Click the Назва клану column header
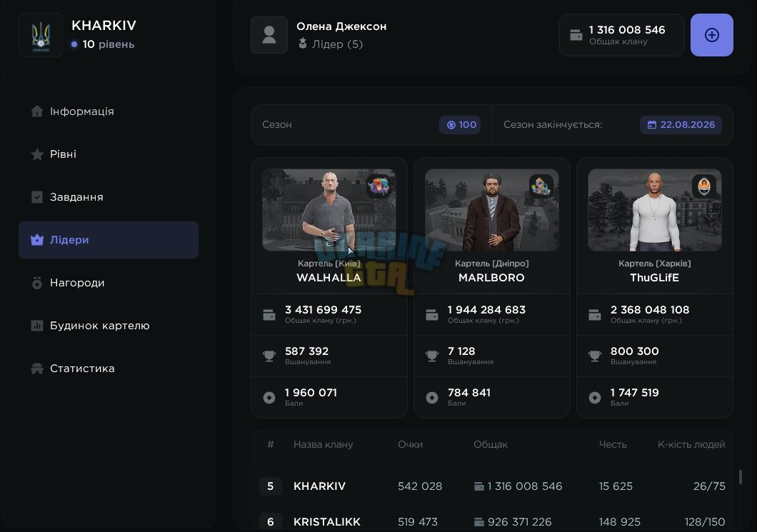757x532 pixels. pyautogui.click(x=323, y=444)
